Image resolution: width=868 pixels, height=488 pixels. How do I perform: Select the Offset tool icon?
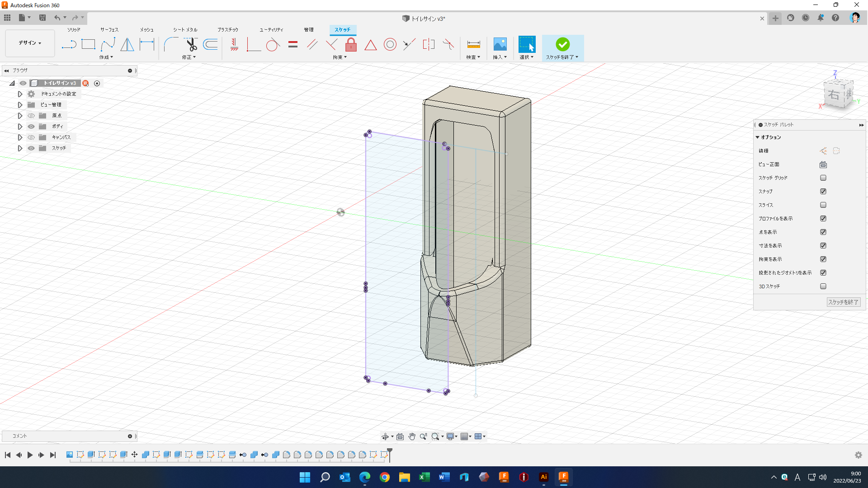(210, 44)
